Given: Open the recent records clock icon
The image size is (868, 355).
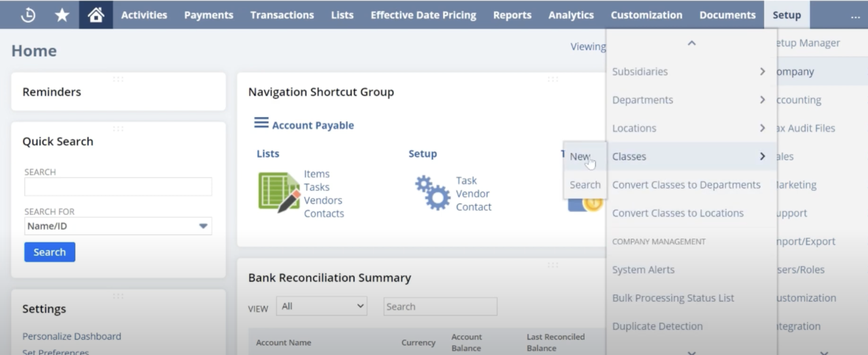Looking at the screenshot, I should tap(28, 14).
